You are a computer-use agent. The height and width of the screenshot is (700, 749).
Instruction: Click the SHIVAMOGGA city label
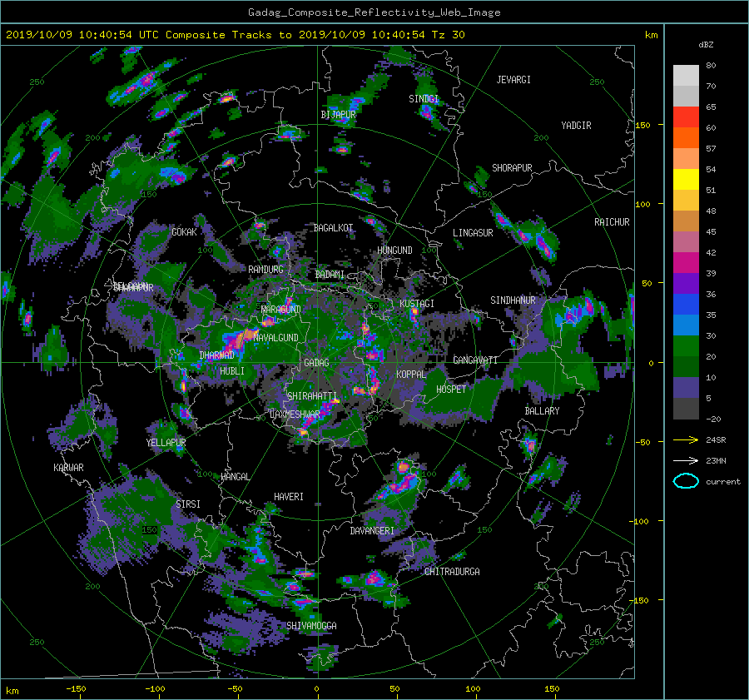pyautogui.click(x=311, y=626)
